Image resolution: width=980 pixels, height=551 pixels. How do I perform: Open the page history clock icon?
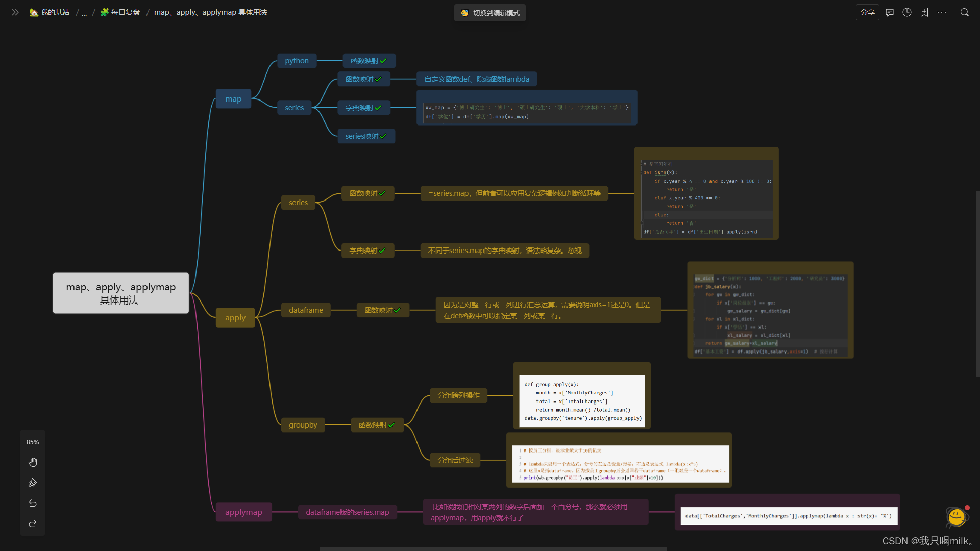tap(907, 12)
